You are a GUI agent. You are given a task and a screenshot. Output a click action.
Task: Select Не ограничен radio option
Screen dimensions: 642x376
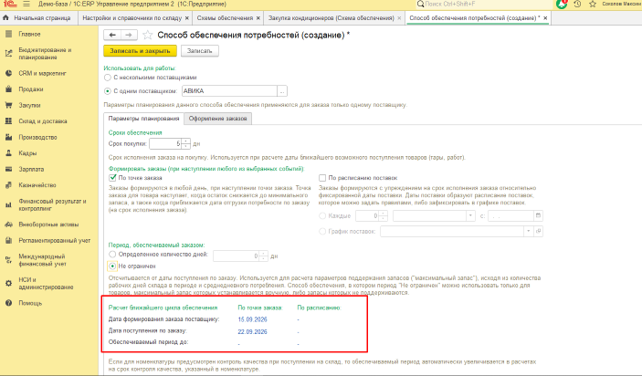coord(112,266)
